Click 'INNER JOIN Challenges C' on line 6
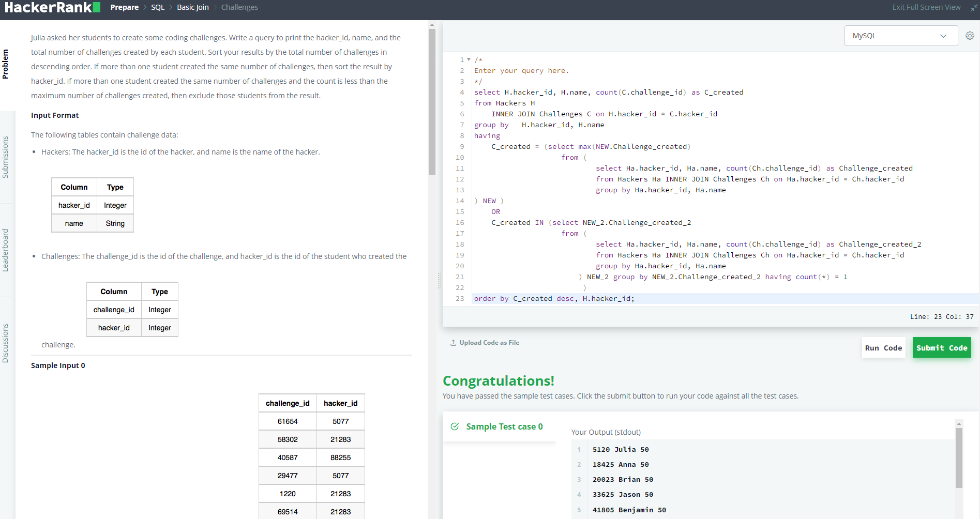 coord(541,114)
